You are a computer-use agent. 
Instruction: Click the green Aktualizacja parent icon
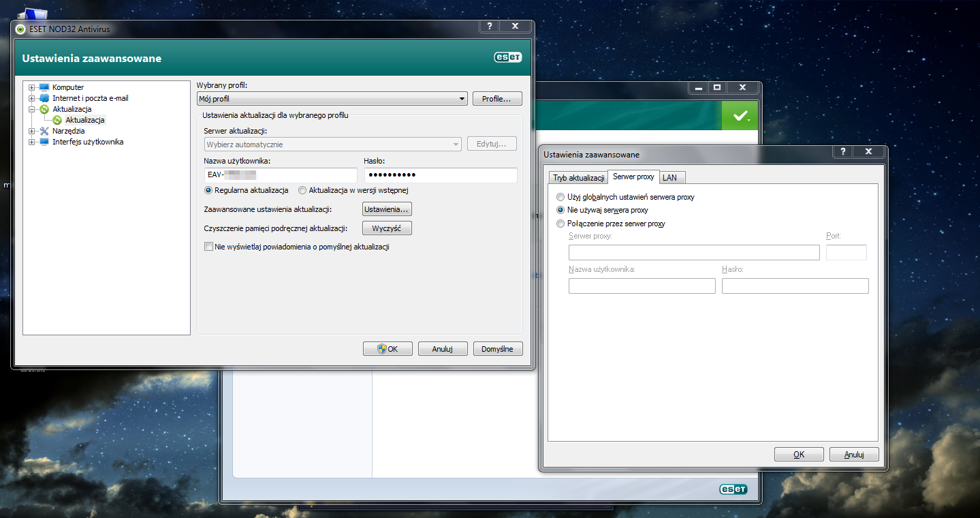[x=44, y=109]
